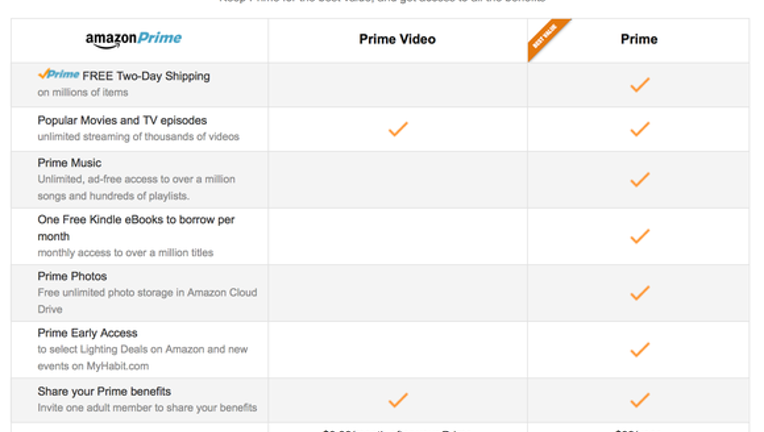Click Prime checkmark for Share your benefits
The image size is (764, 432).
pos(640,400)
